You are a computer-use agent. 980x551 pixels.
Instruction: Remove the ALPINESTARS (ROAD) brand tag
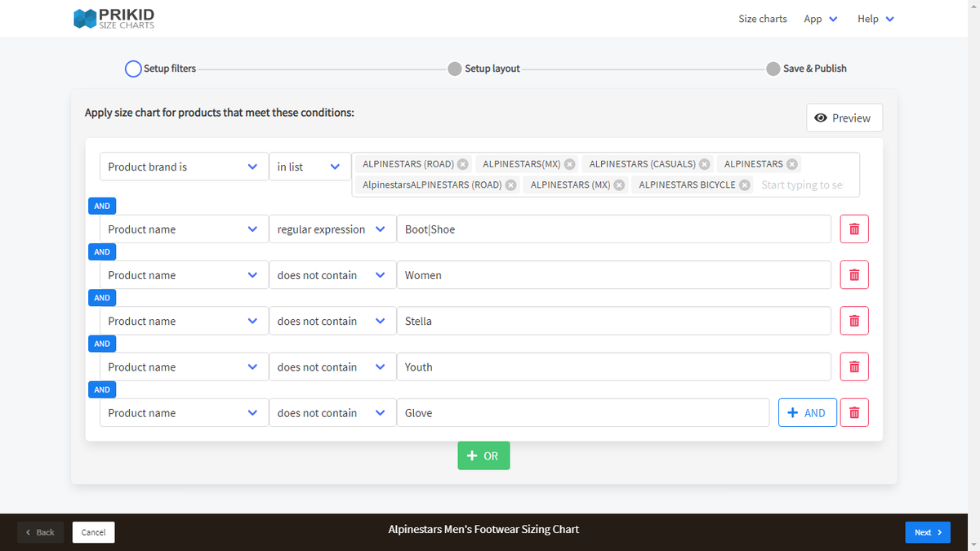[463, 163]
